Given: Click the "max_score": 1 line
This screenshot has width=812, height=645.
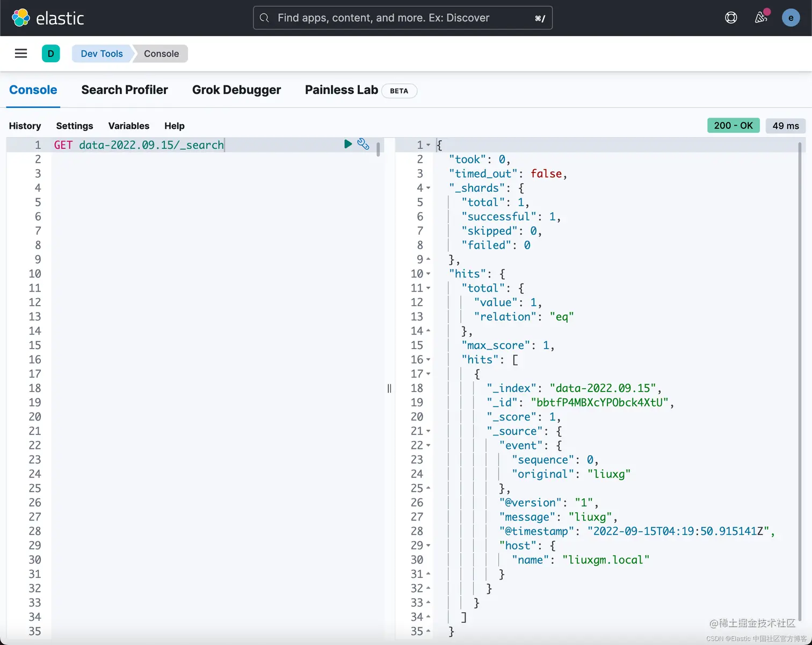Looking at the screenshot, I should click(x=508, y=345).
